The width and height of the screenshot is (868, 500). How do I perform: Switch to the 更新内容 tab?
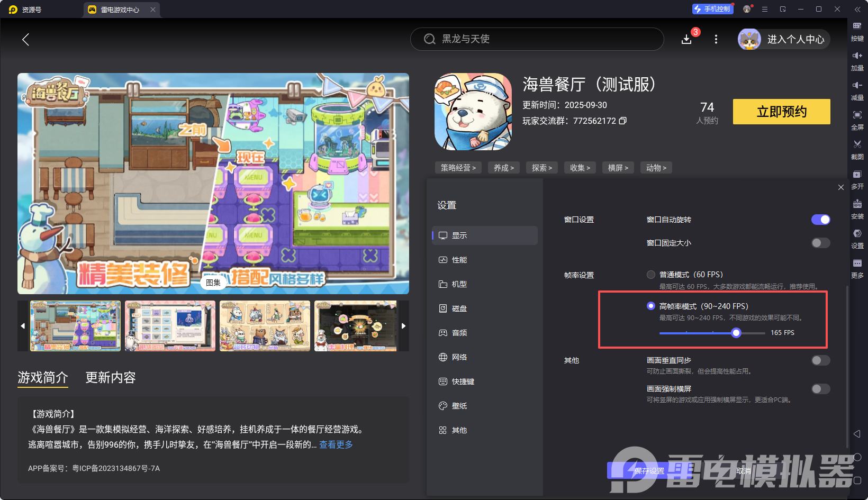(111, 377)
